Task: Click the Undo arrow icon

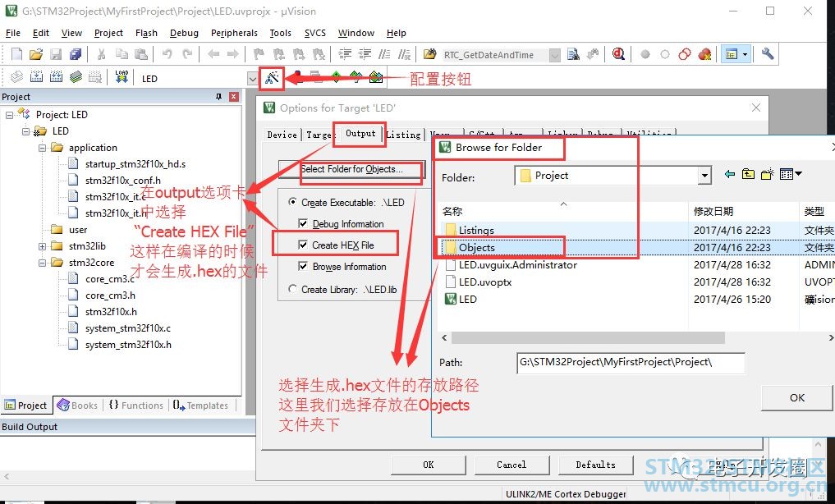Action: (167, 53)
